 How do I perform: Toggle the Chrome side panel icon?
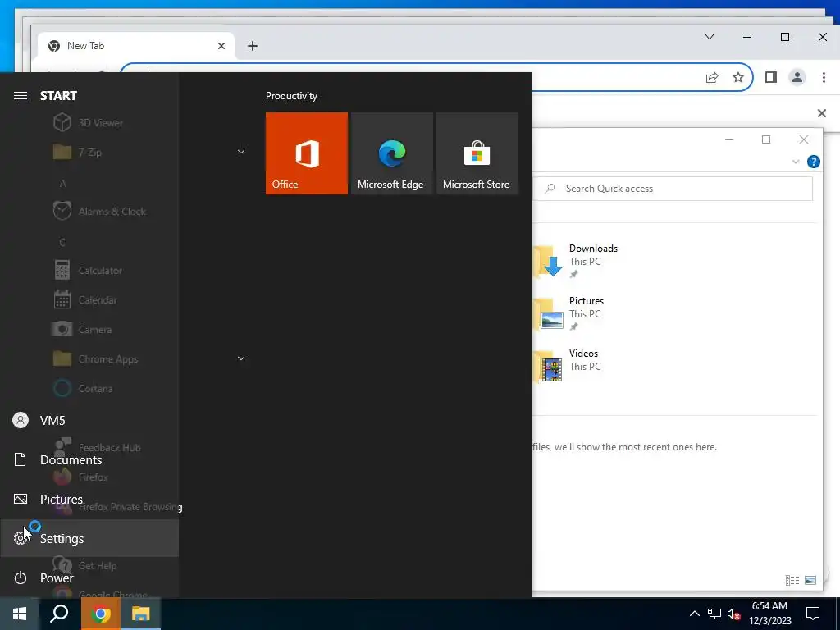[771, 78]
